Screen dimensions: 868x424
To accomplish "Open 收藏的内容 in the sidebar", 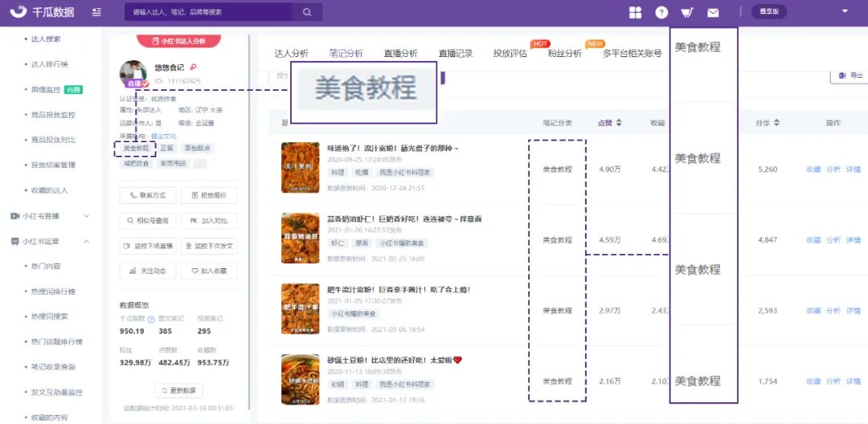I will pyautogui.click(x=49, y=417).
